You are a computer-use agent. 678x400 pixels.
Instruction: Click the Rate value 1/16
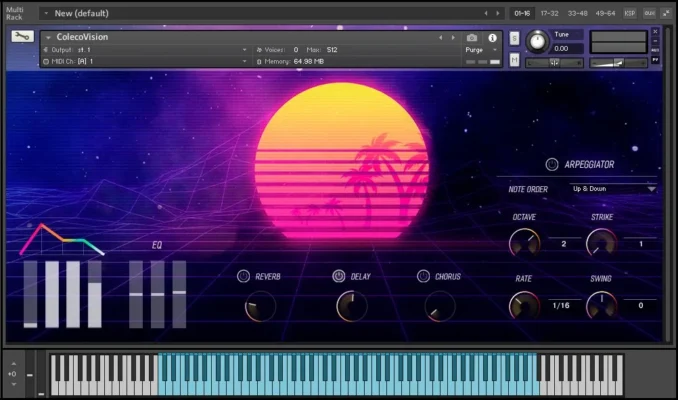click(x=561, y=305)
